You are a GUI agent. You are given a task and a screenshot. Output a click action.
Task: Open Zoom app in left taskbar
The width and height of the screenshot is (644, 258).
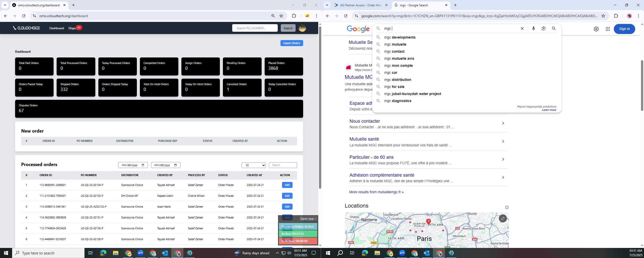140,253
